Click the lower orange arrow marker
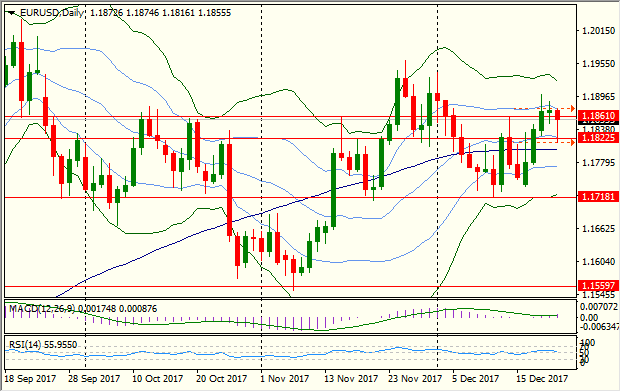 pyautogui.click(x=572, y=142)
